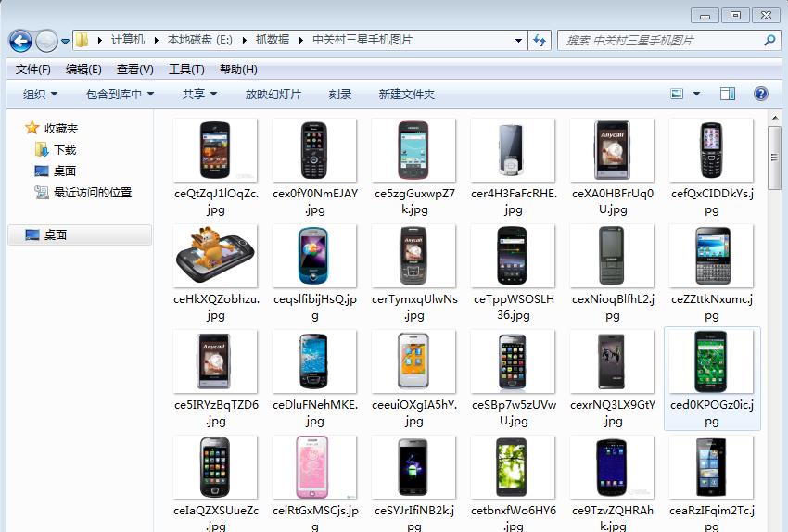Open the 共享 dropdown
Image resolution: width=788 pixels, height=532 pixels.
(199, 94)
